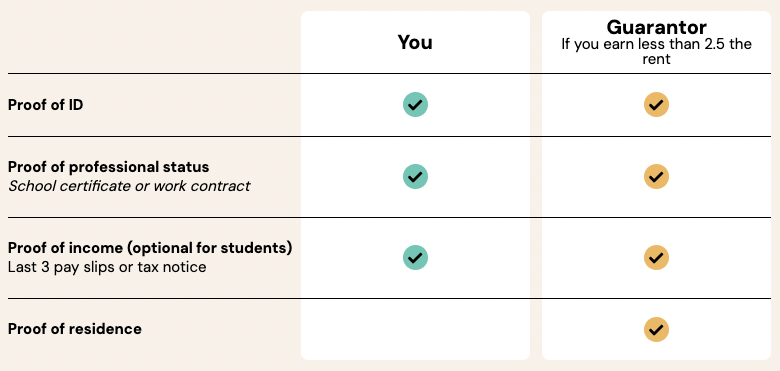Click 'Last 3 pay slips or tax notice' text
The height and width of the screenshot is (371, 780).
[107, 267]
